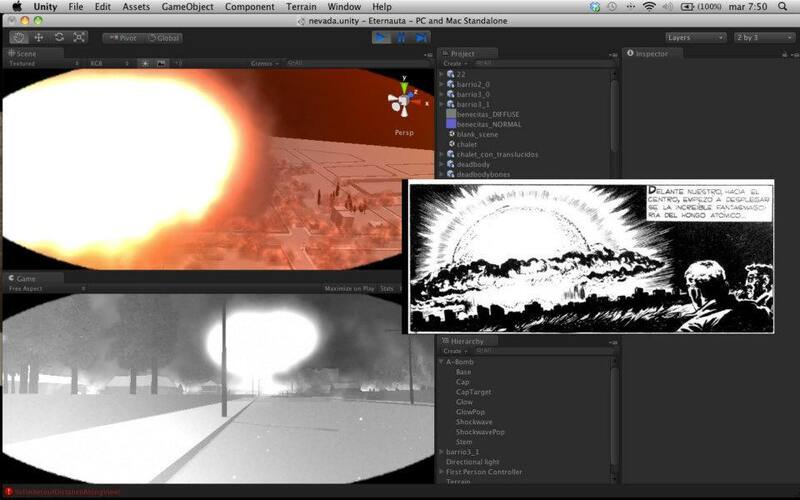The image size is (800, 500).
Task: Click the scene orientation gizmo
Action: tap(403, 100)
